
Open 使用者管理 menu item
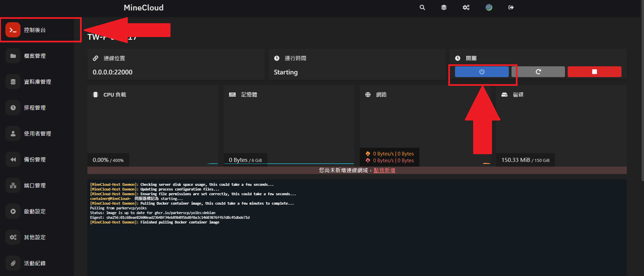coord(37,134)
